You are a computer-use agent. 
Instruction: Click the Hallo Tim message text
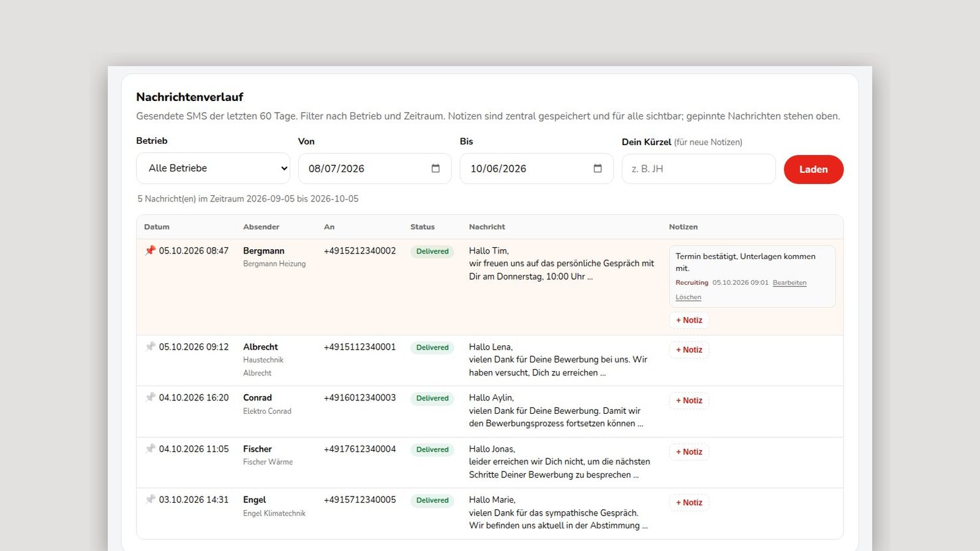point(562,264)
